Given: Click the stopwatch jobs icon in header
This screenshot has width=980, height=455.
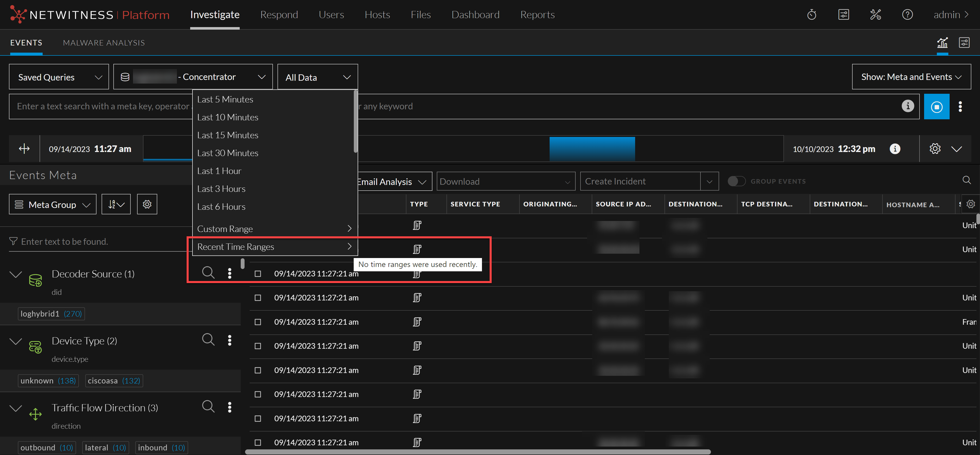Looking at the screenshot, I should click(x=812, y=15).
